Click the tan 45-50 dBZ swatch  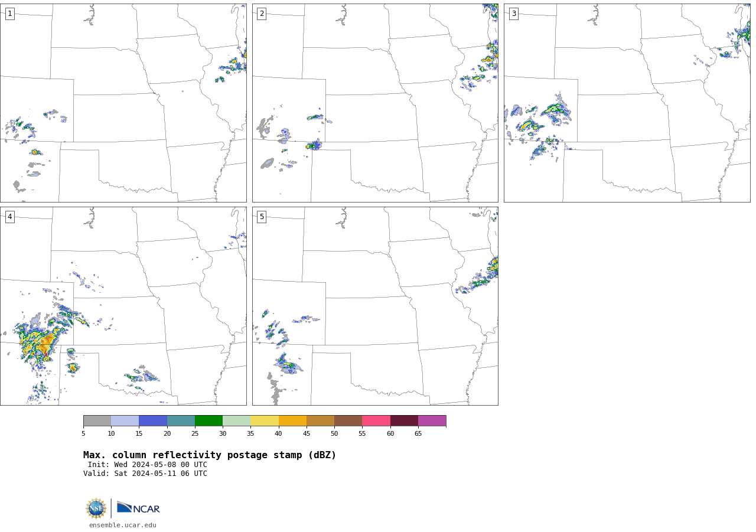[x=320, y=421]
